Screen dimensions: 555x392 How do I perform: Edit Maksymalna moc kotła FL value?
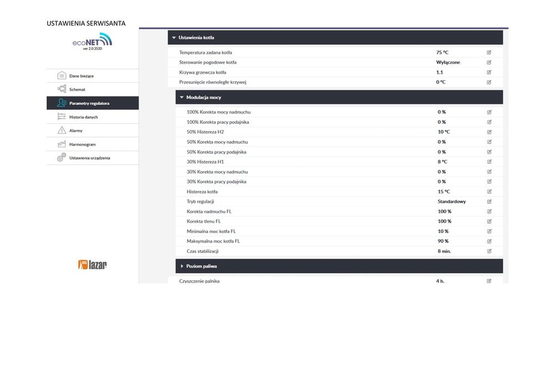coord(489,241)
